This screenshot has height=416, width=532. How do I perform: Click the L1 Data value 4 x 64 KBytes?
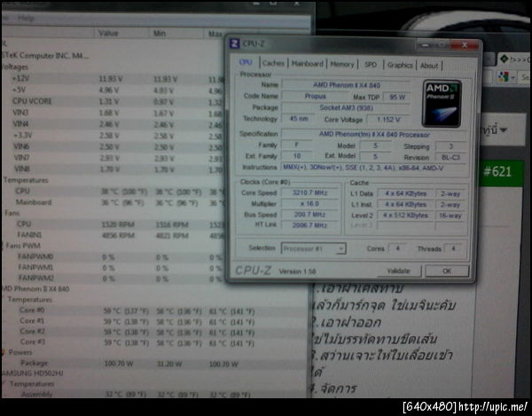406,193
